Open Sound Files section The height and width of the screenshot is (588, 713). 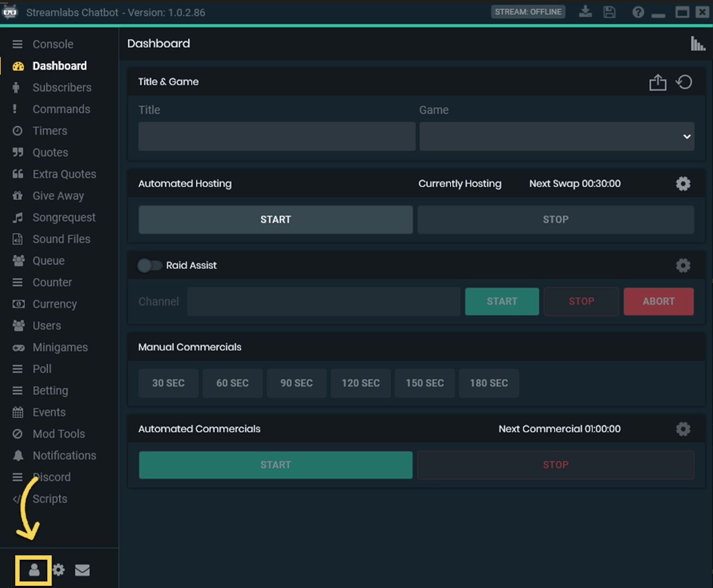pyautogui.click(x=62, y=239)
